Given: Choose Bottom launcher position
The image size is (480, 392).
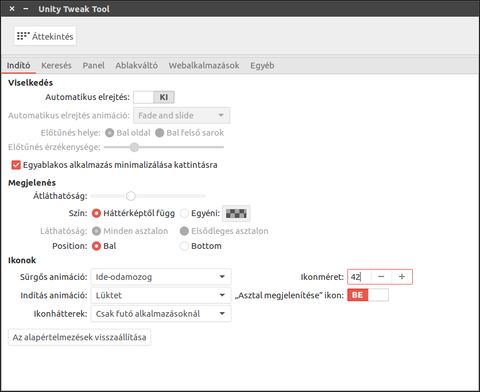Looking at the screenshot, I should pyautogui.click(x=184, y=246).
